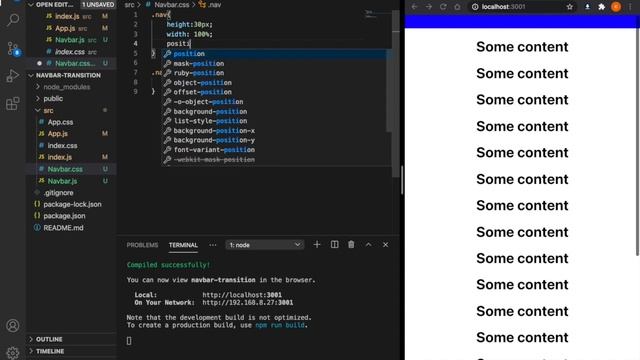Kill terminal with the trash icon
This screenshot has height=360, width=640.
351,244
